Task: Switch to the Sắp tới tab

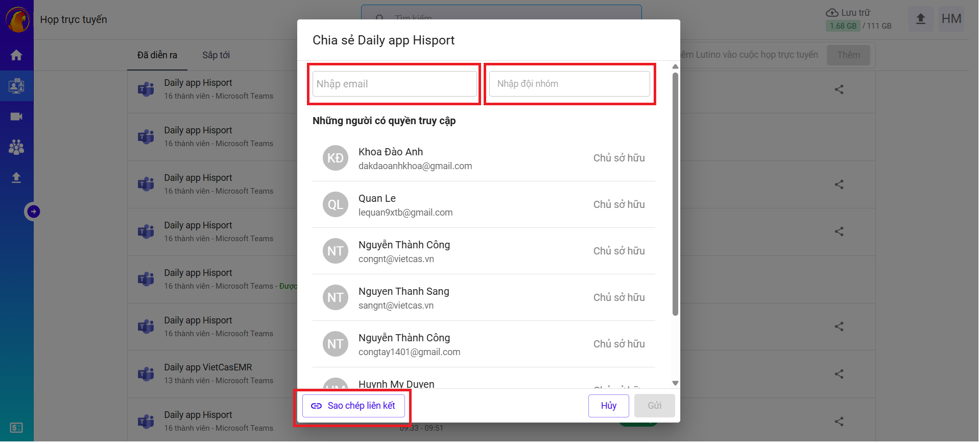Action: 216,55
